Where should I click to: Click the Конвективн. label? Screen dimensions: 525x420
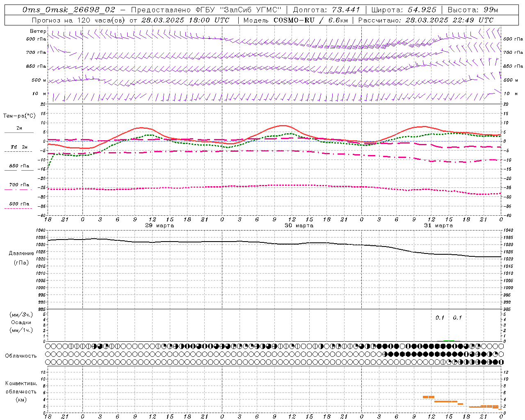pyautogui.click(x=21, y=383)
